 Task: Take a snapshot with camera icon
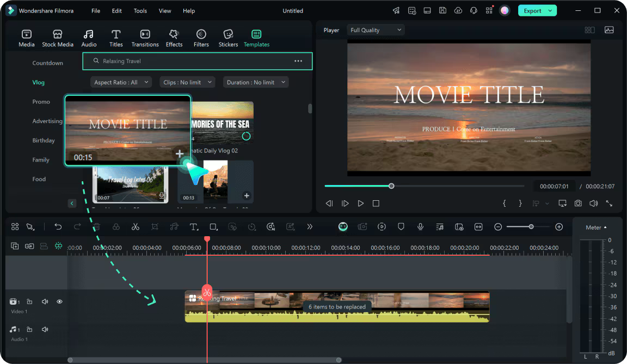[578, 203]
